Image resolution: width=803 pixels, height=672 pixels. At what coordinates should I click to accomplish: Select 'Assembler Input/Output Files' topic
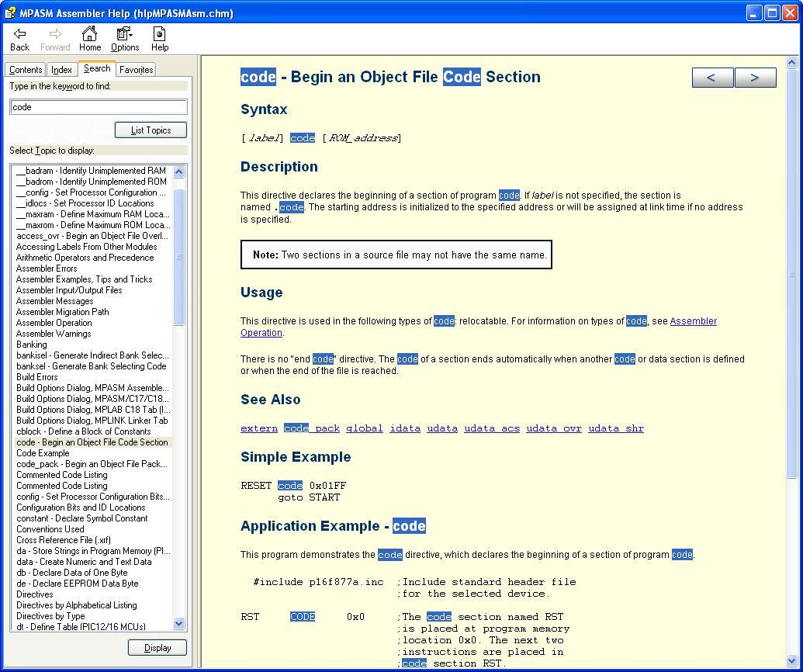tap(69, 290)
